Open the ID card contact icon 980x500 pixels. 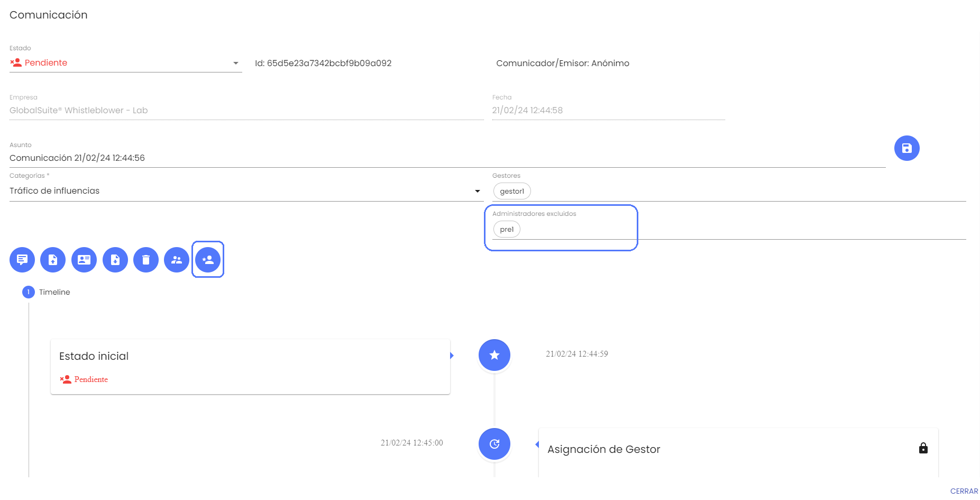[x=84, y=260]
